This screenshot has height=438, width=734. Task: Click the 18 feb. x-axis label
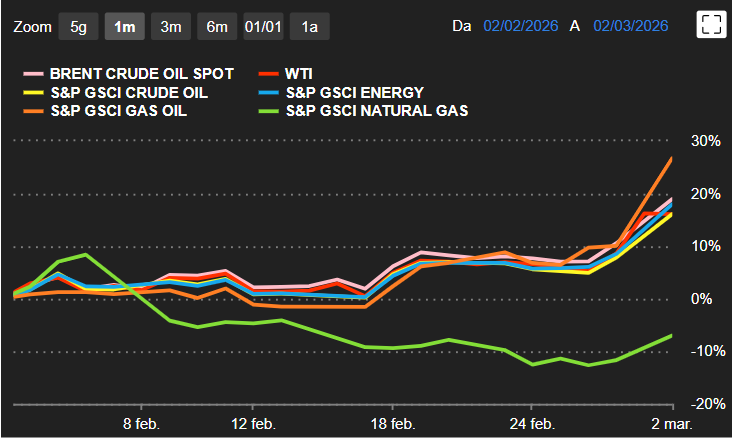click(x=391, y=423)
